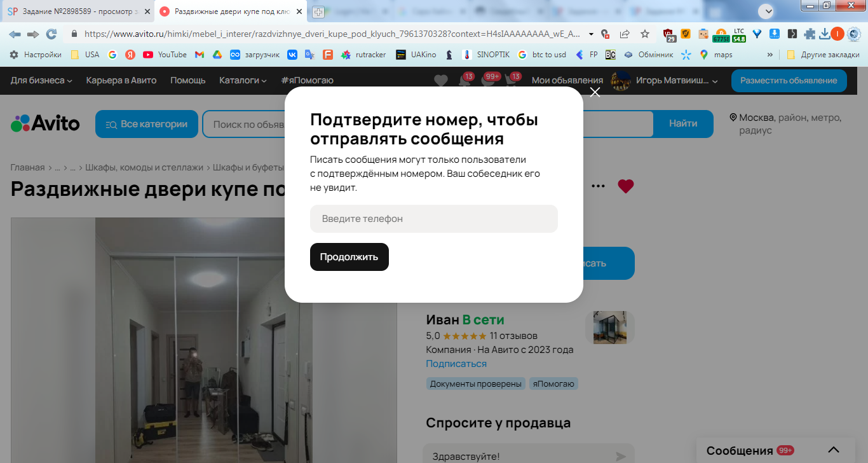Click 'Подписаться' on the seller
Screen dimensions: 868x463
tap(456, 364)
